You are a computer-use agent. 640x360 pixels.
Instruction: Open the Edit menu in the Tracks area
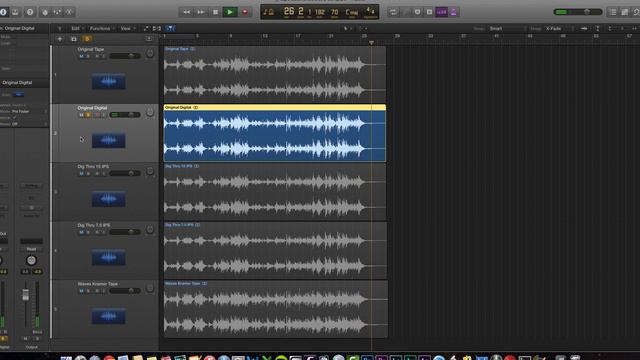(77, 29)
